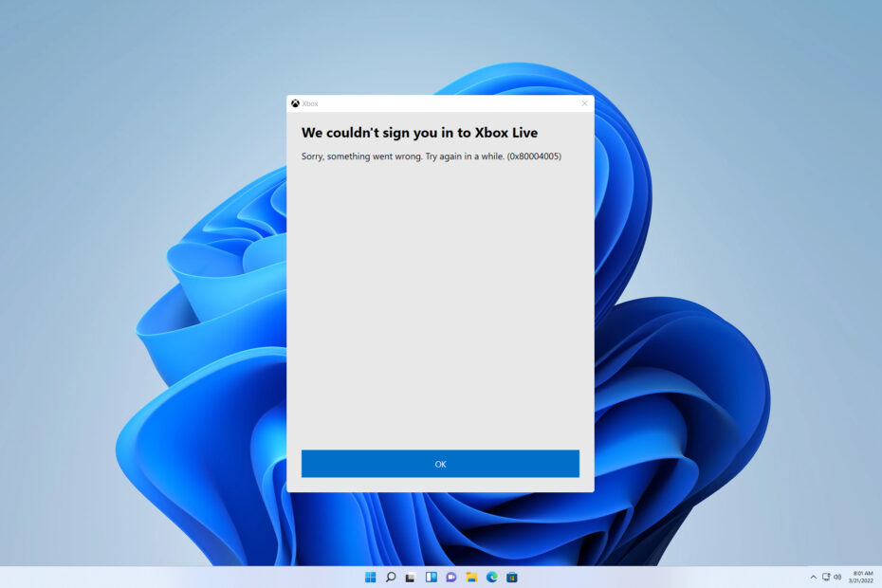Close the Xbox error dialog window
Image resolution: width=882 pixels, height=588 pixels.
pyautogui.click(x=584, y=103)
